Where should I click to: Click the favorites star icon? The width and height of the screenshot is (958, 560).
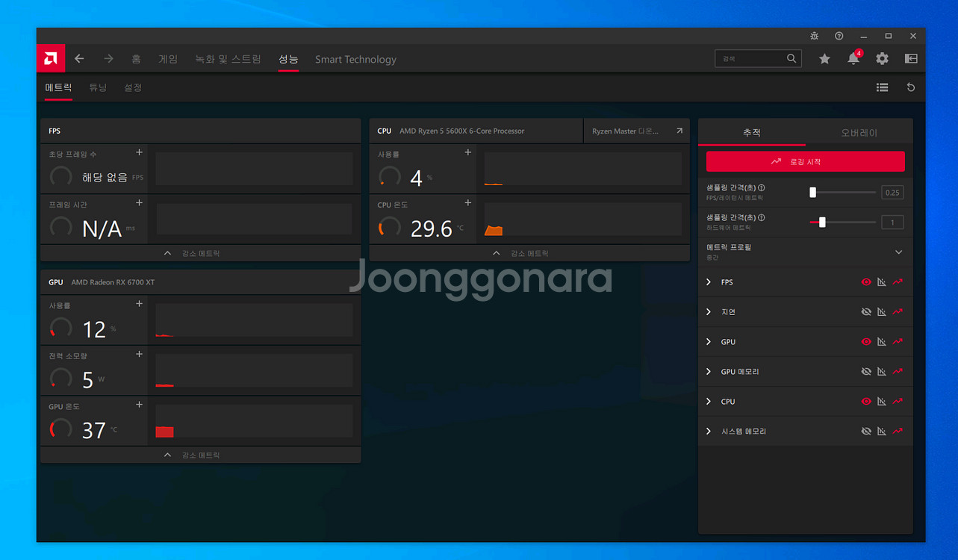click(824, 59)
